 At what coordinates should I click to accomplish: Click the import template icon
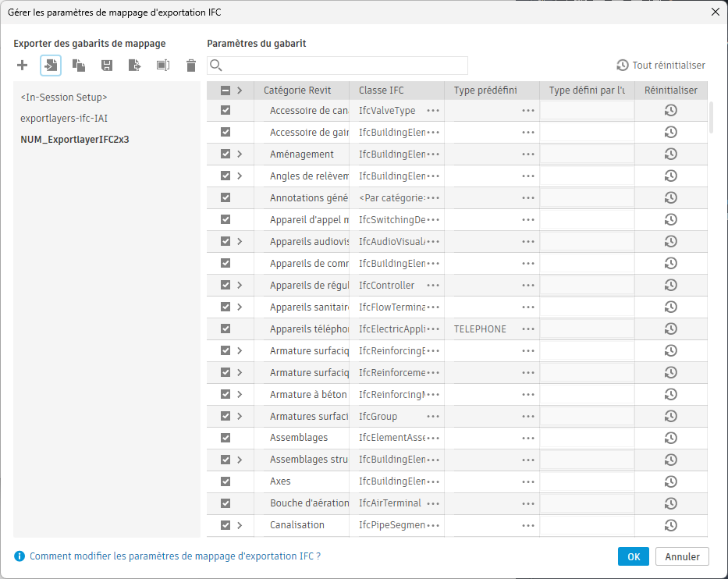pyautogui.click(x=51, y=66)
